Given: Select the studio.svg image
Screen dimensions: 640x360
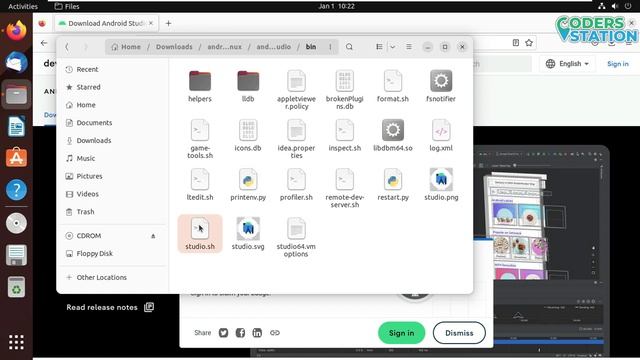Looking at the screenshot, I should (248, 233).
